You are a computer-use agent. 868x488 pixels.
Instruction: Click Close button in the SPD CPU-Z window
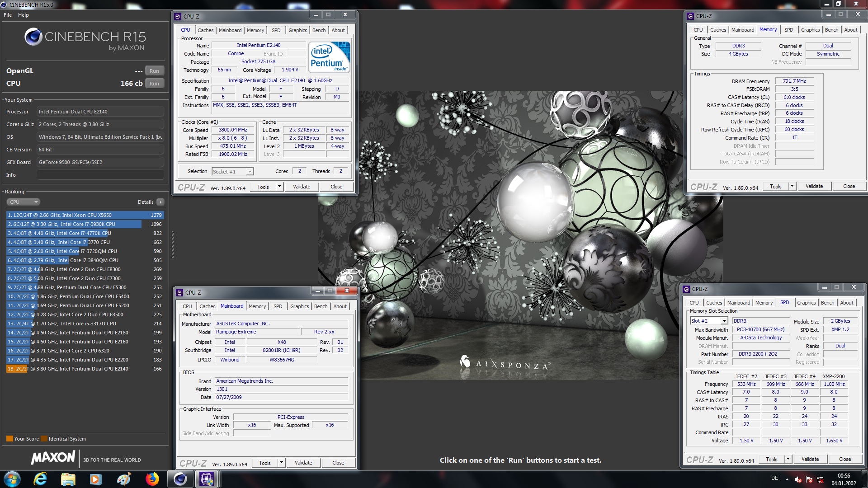[x=845, y=459]
